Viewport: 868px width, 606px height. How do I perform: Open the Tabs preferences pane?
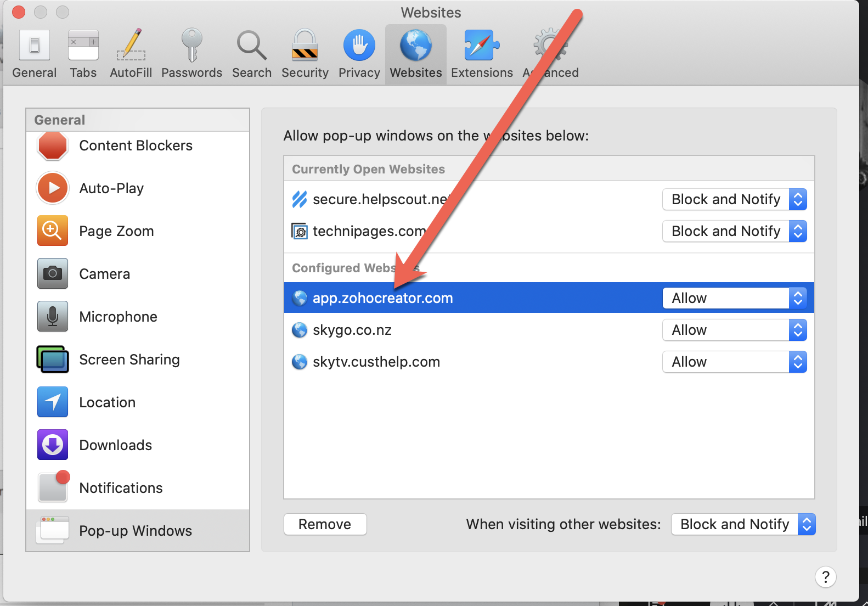click(83, 54)
